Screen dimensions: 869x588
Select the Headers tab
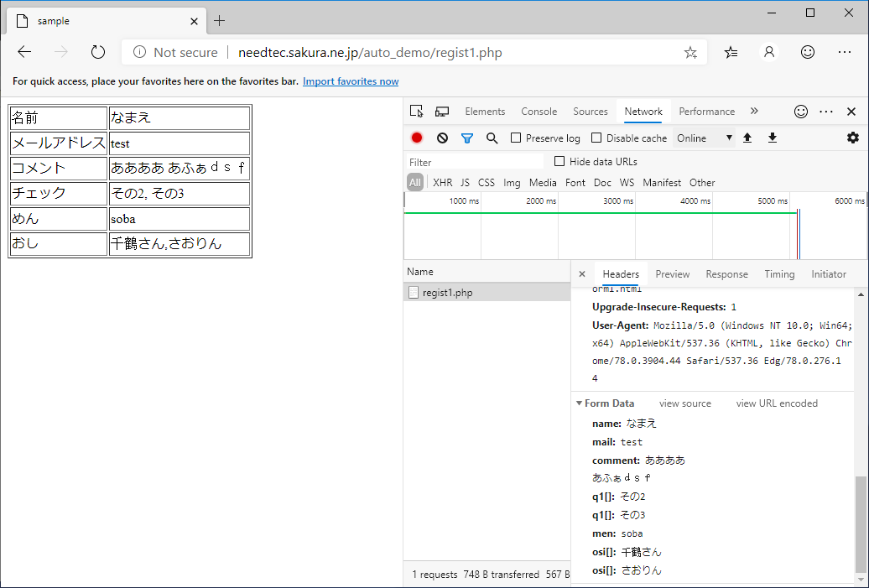[621, 273]
